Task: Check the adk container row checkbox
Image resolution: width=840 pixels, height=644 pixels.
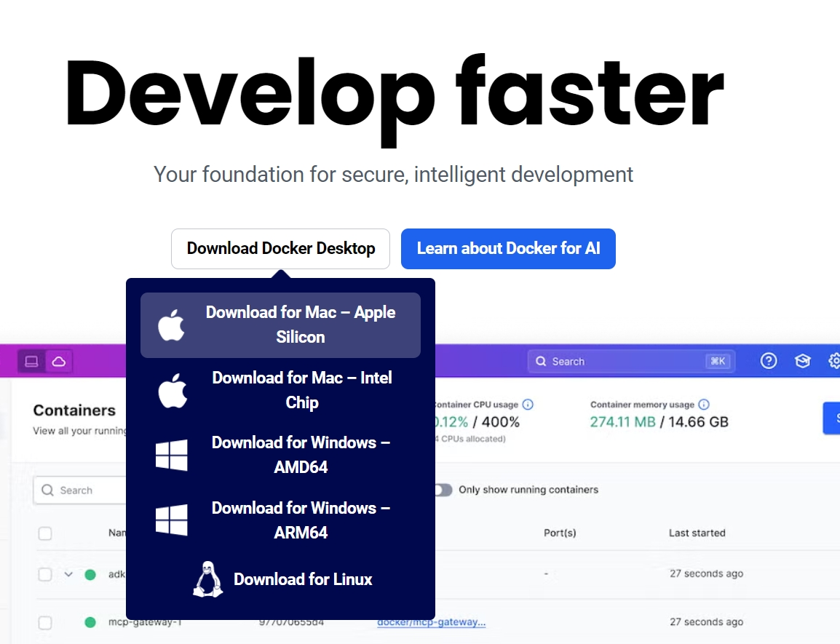Action: (x=45, y=574)
